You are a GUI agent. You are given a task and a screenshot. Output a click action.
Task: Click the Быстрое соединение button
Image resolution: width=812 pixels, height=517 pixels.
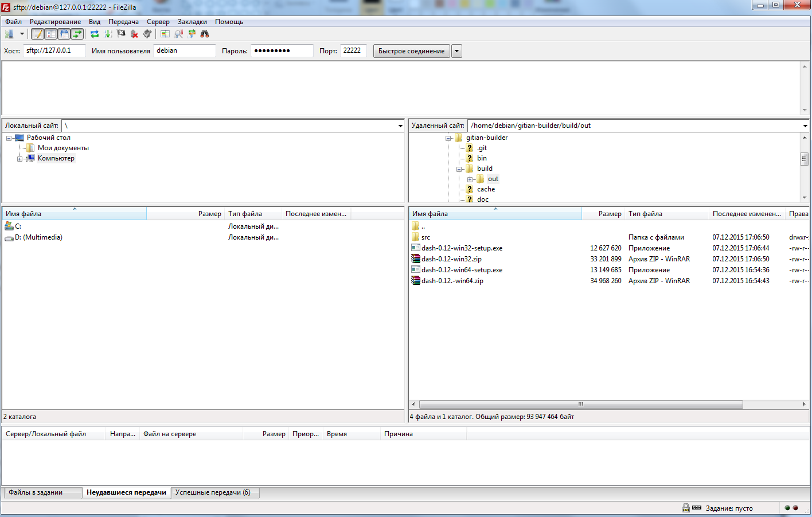point(411,51)
